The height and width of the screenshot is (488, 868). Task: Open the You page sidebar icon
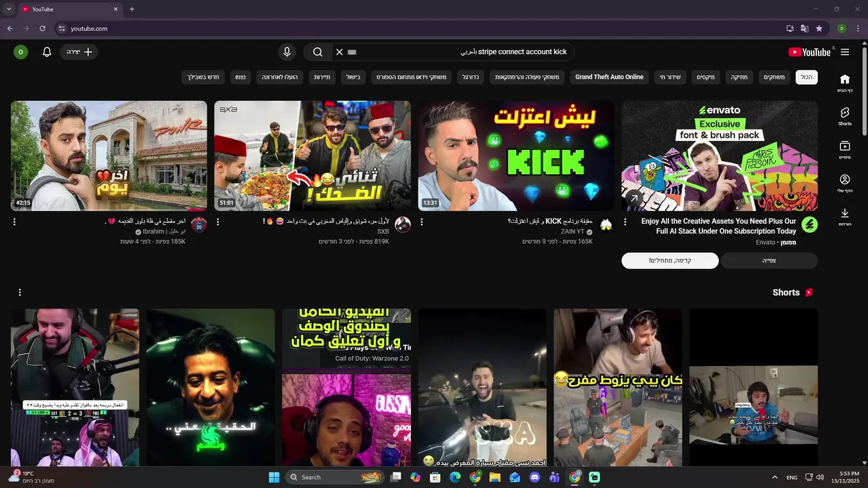tap(845, 183)
